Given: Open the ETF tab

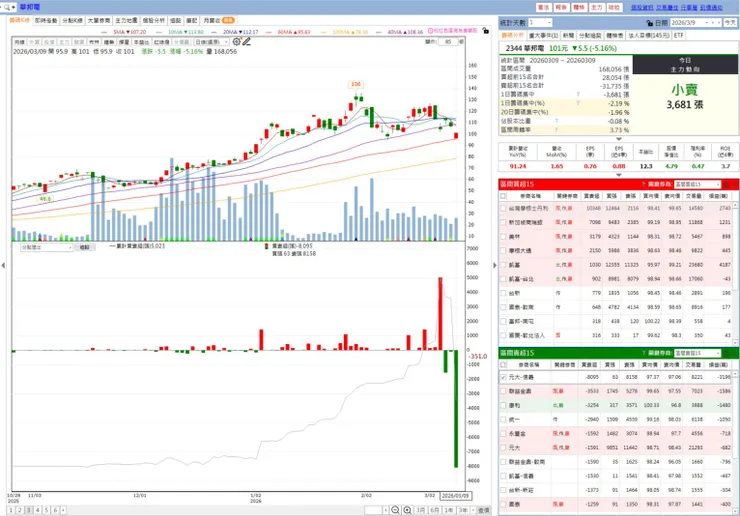Looking at the screenshot, I should pos(679,35).
